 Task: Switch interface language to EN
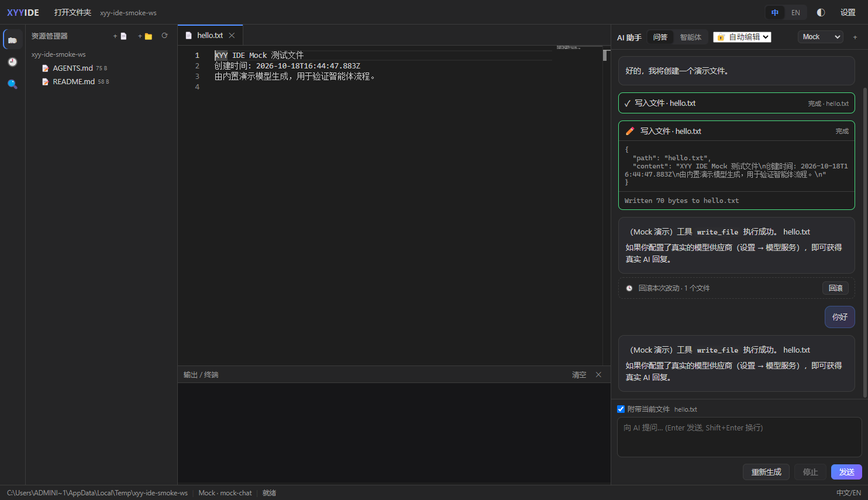[795, 12]
